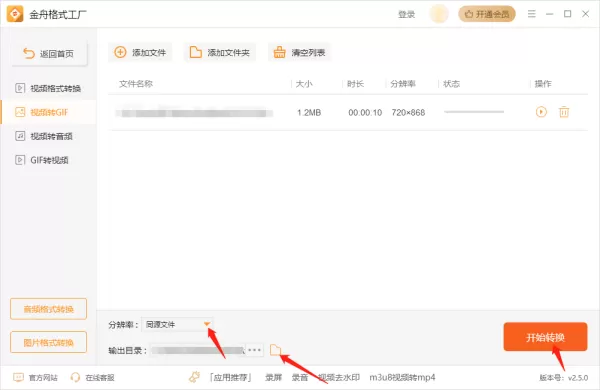Click the 00:00:10 duration cell
The width and height of the screenshot is (600, 390).
[365, 113]
